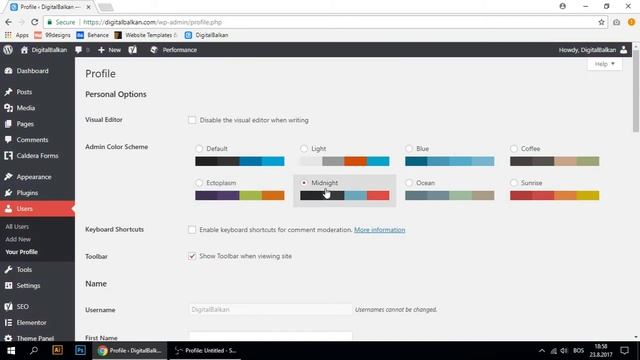Open the WordPress logo menu
Screen dimensions: 640x360
pyautogui.click(x=8, y=50)
